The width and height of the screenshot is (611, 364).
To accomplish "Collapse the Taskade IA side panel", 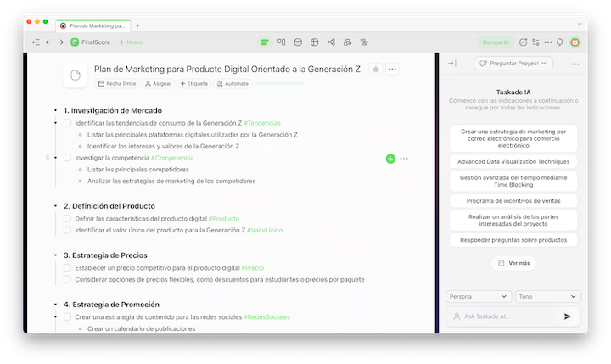I will tap(452, 63).
